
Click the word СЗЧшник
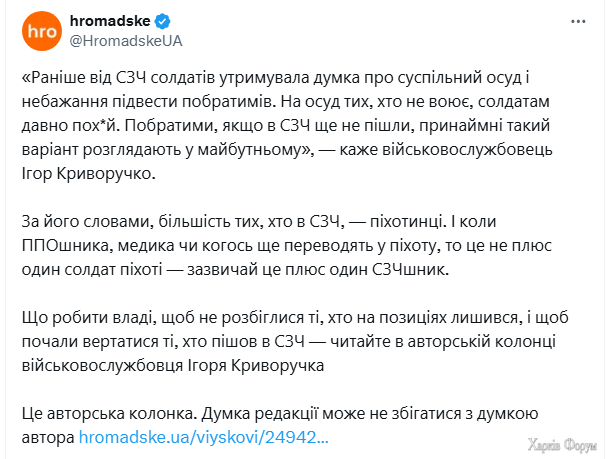(410, 269)
